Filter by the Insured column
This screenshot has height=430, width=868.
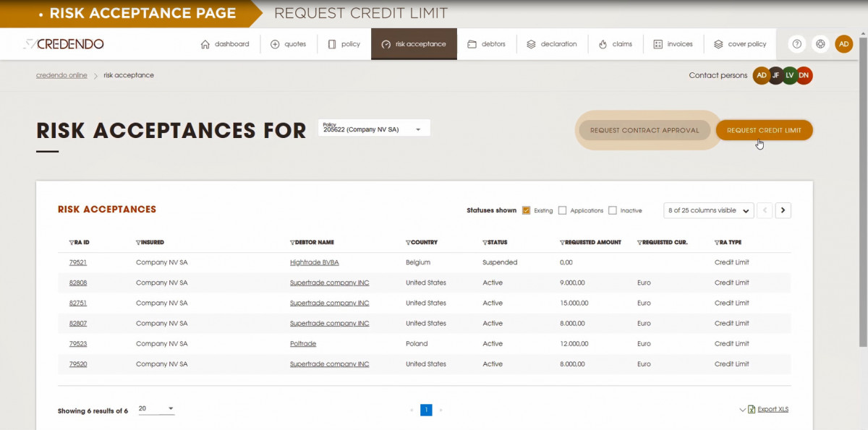coord(138,243)
